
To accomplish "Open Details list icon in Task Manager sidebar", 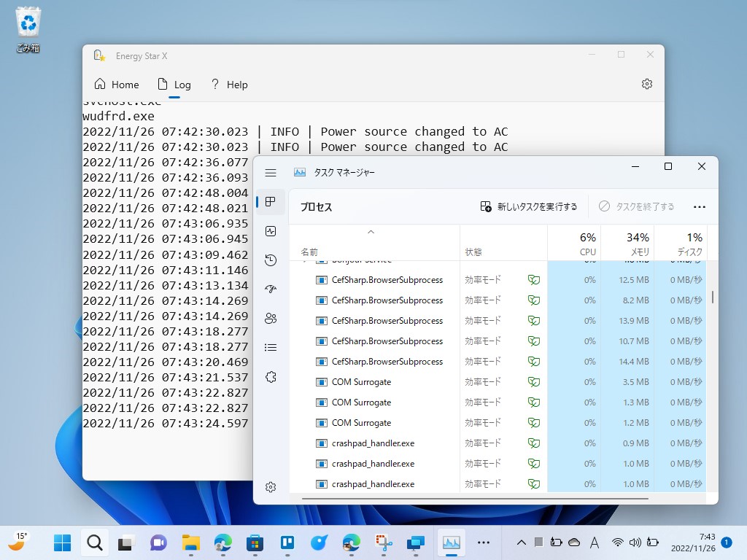I will point(270,348).
